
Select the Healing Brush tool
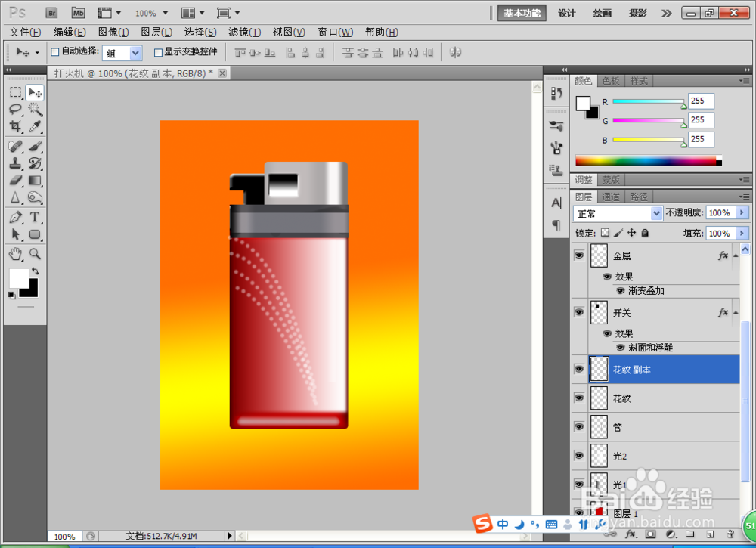pyautogui.click(x=15, y=146)
